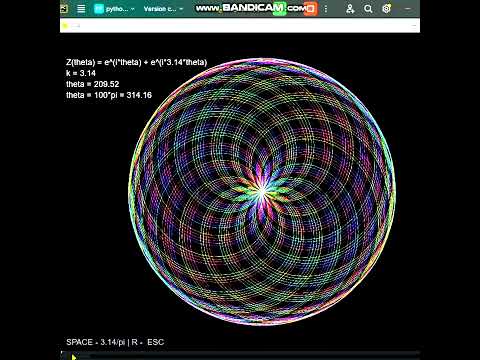Click the bright center of the spirograph

tap(262, 192)
